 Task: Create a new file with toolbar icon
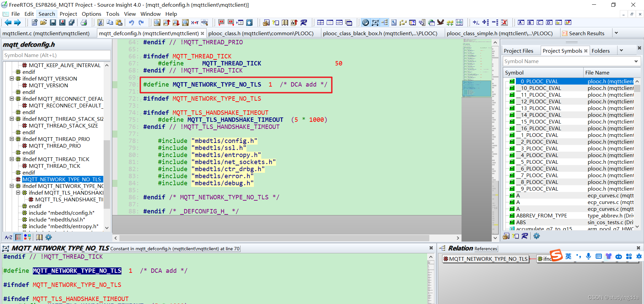(34, 22)
